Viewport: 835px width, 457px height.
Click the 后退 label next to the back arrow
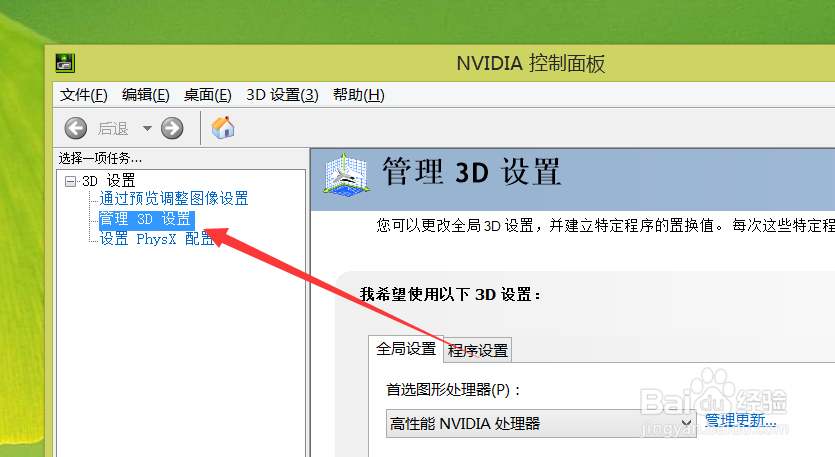[x=113, y=128]
